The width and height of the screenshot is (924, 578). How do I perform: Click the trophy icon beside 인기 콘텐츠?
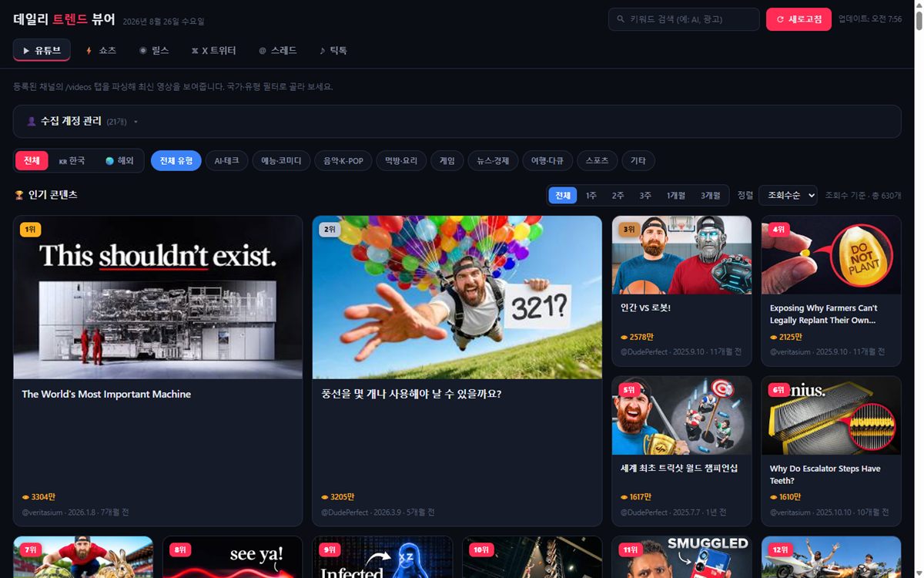(19, 195)
